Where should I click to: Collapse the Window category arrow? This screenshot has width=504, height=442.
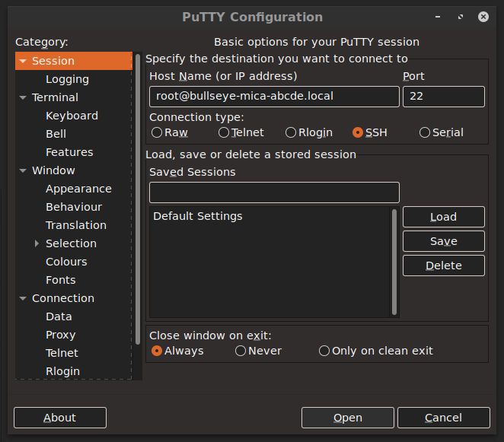pyautogui.click(x=23, y=170)
